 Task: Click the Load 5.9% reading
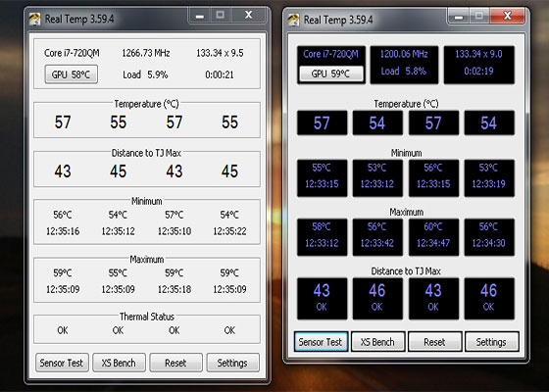coord(145,74)
